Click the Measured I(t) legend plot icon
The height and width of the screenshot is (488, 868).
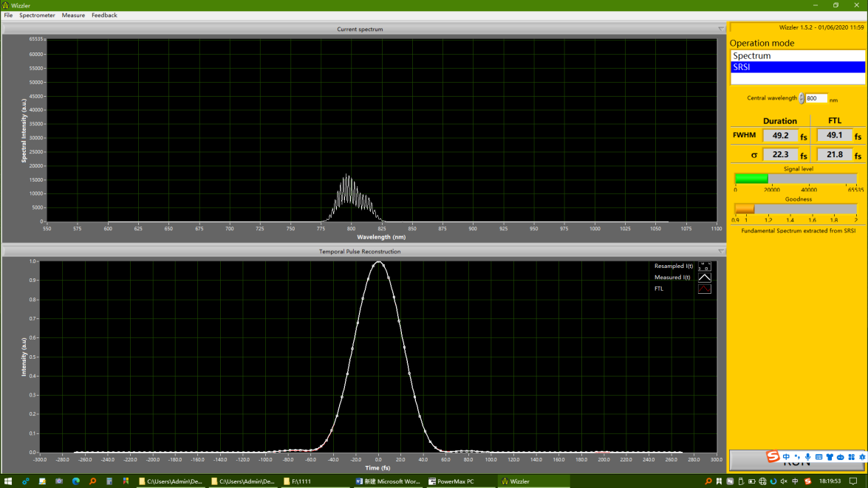704,278
